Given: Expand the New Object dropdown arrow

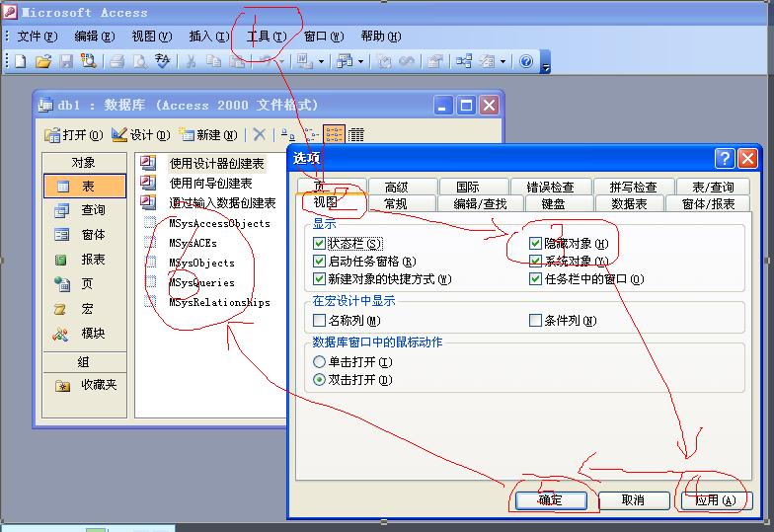Looking at the screenshot, I should pyautogui.click(x=503, y=61).
